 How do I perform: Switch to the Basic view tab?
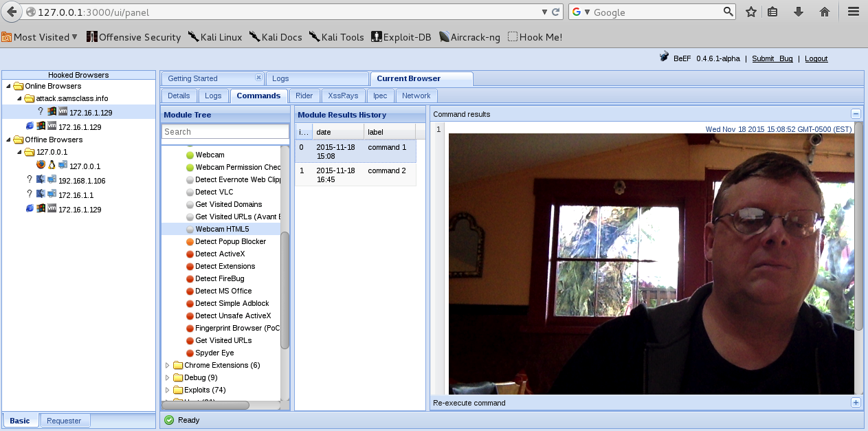coord(20,421)
